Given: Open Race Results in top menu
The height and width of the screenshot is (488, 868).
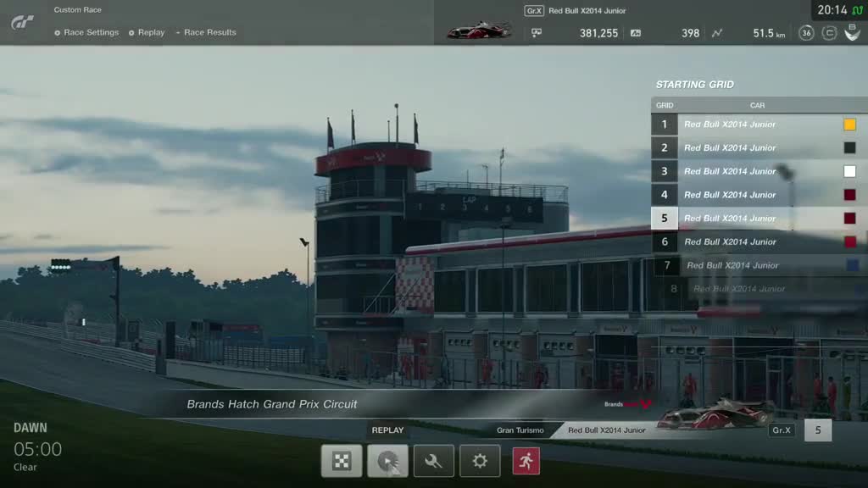Looking at the screenshot, I should [206, 33].
